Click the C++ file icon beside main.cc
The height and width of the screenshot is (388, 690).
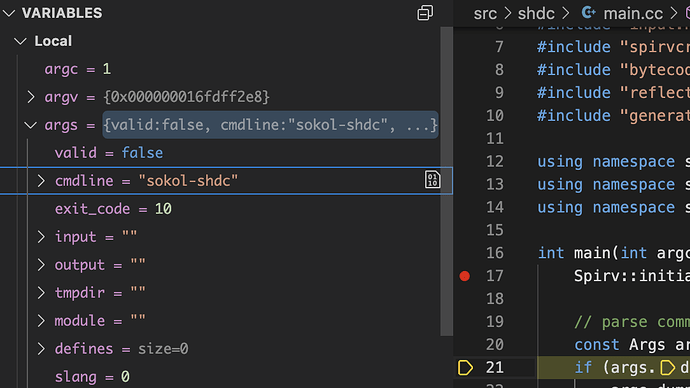pos(588,13)
